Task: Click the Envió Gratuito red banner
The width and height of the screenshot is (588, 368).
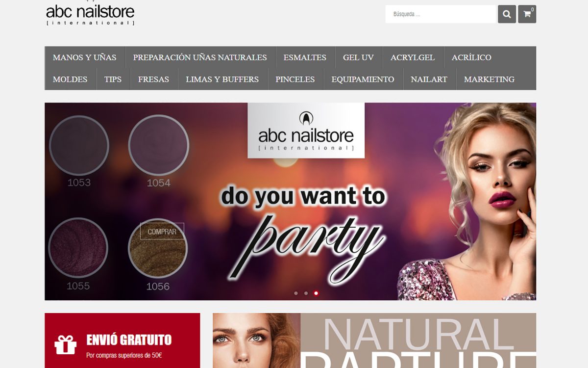Action: click(x=122, y=341)
